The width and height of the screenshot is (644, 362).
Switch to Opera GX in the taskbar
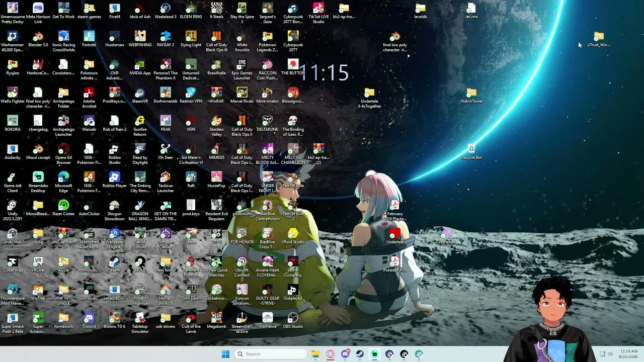(x=331, y=354)
